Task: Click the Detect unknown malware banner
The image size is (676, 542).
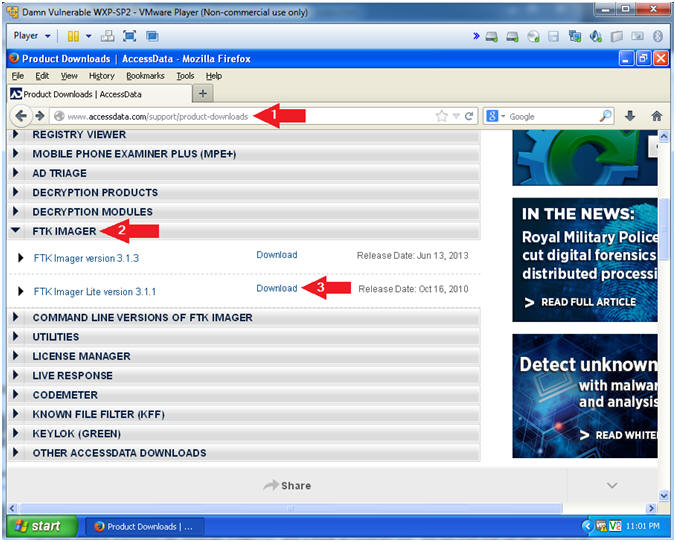Action: 585,396
